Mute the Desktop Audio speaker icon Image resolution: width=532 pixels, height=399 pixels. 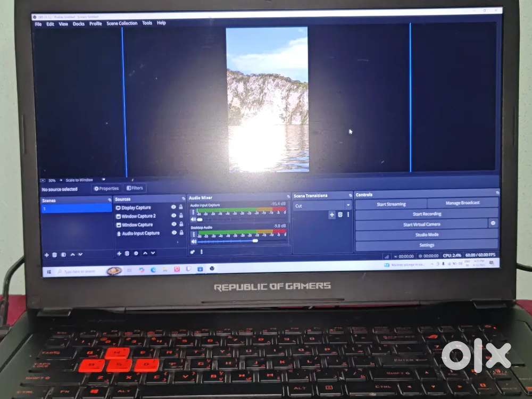tap(193, 241)
